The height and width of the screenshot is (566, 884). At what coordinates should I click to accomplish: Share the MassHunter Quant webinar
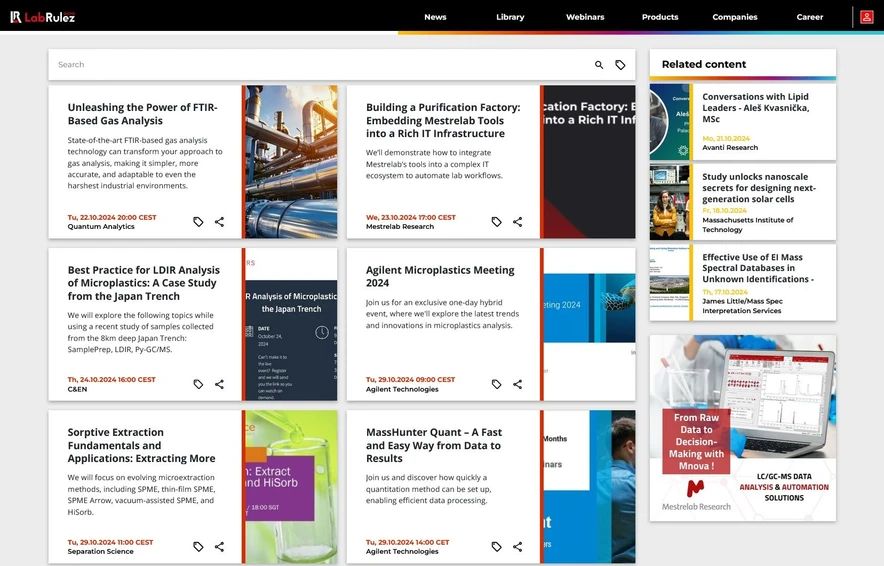tap(518, 546)
